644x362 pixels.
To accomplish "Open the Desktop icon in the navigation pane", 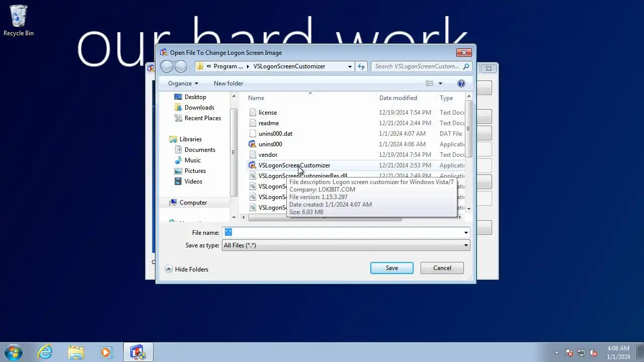I will point(178,97).
